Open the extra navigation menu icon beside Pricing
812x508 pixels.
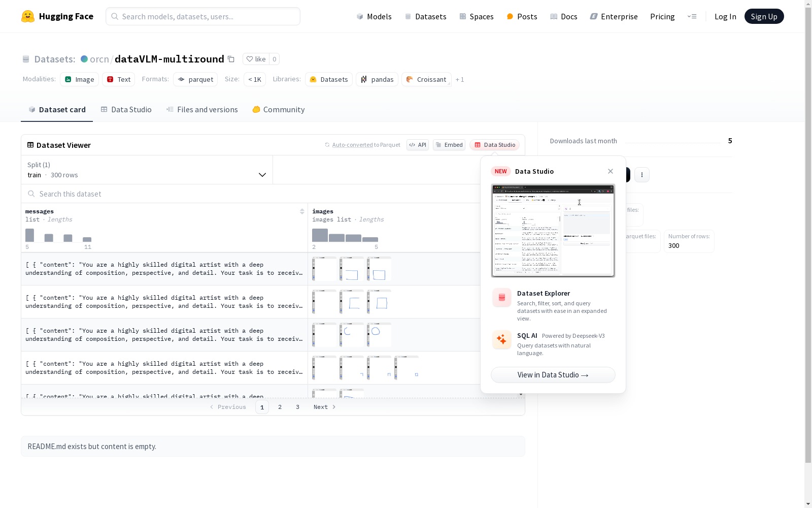(692, 16)
